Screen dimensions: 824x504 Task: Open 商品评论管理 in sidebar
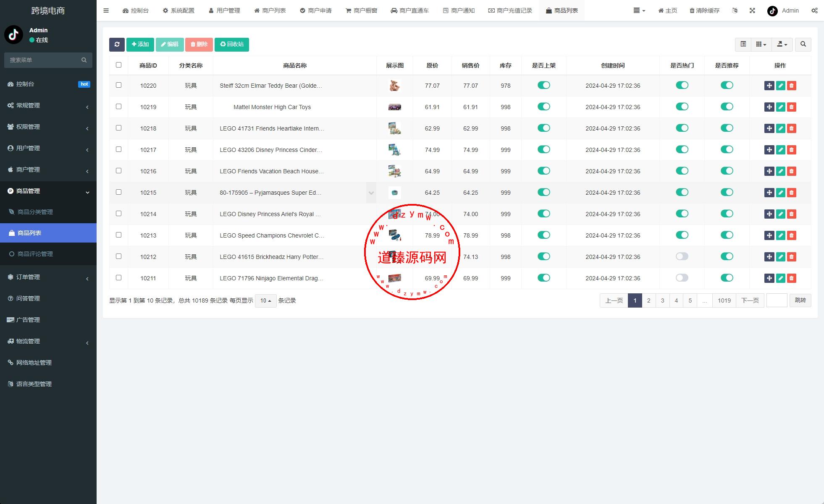pos(48,254)
